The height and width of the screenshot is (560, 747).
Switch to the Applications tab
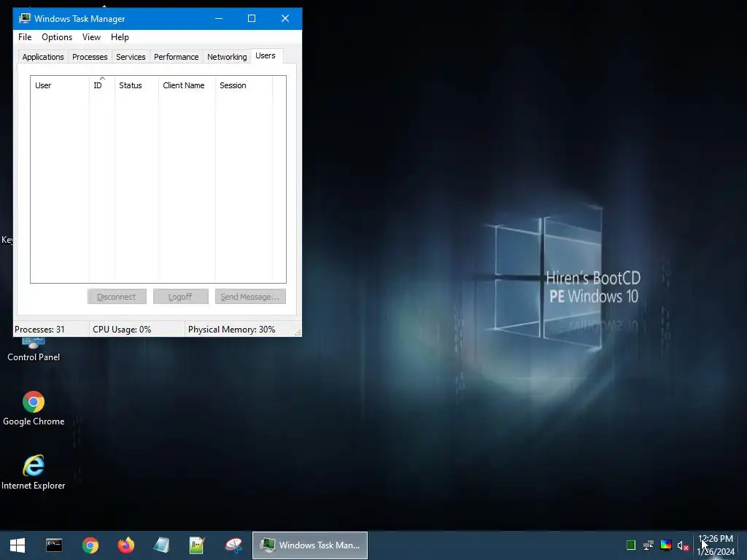(x=43, y=57)
